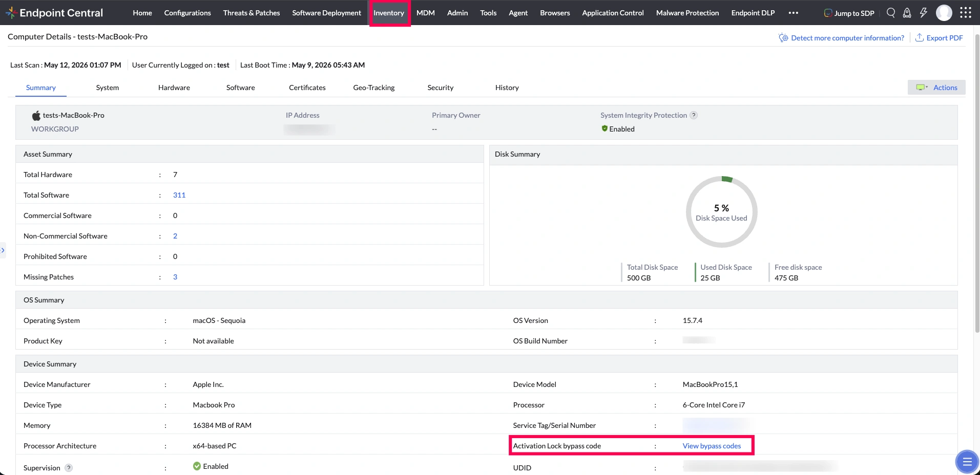Open the Total Software count 311
The image size is (980, 475).
tap(179, 195)
